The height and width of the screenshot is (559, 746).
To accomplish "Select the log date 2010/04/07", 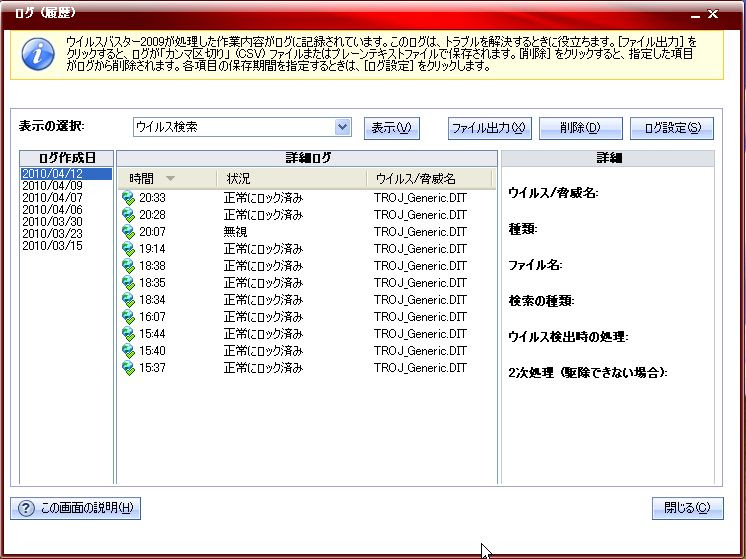I will (x=52, y=197).
